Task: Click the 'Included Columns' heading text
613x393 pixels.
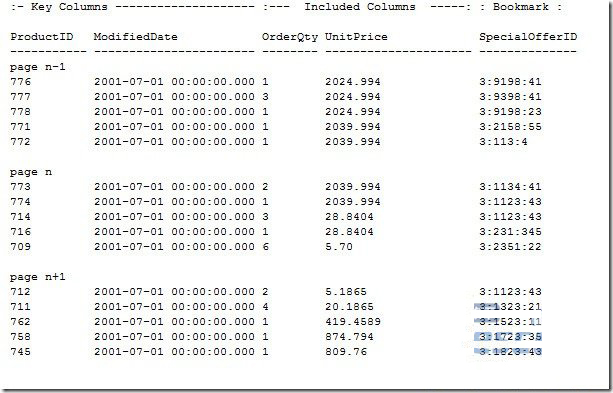Action: (x=360, y=7)
